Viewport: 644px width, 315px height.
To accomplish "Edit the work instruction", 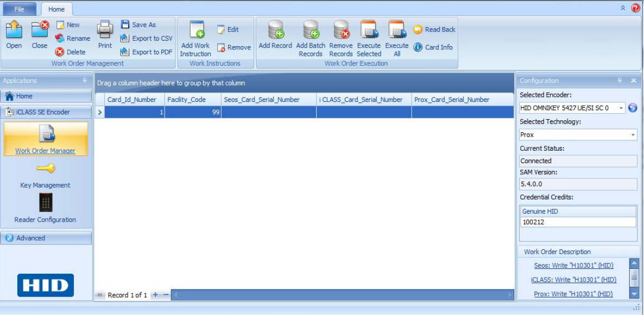I will [228, 29].
